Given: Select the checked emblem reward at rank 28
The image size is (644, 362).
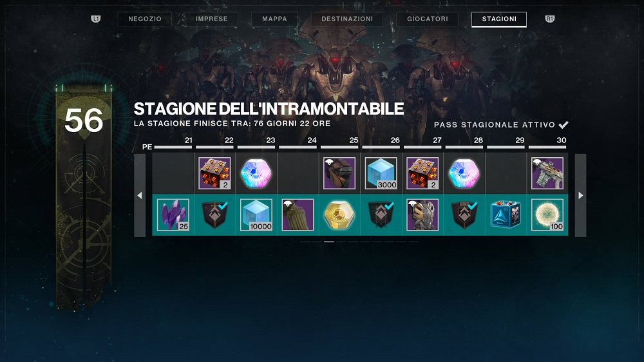Looking at the screenshot, I should point(464,214).
